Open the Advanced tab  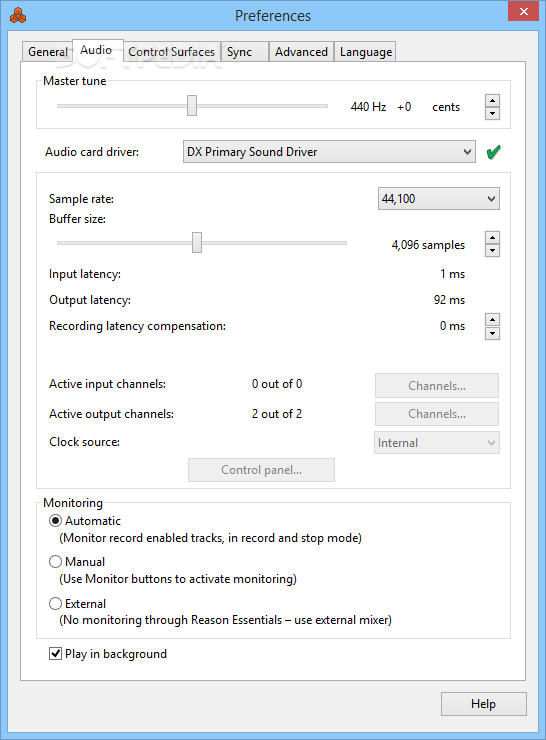point(301,51)
